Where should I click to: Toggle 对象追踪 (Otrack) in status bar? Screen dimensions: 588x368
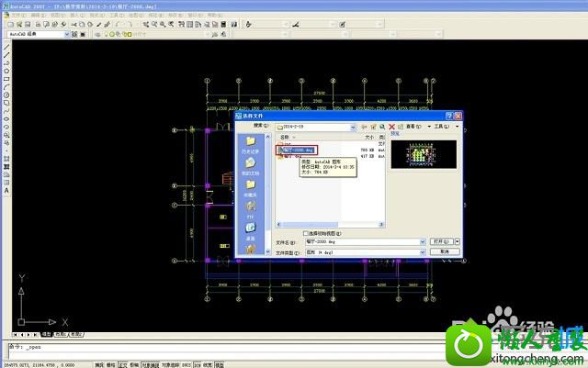pyautogui.click(x=171, y=364)
